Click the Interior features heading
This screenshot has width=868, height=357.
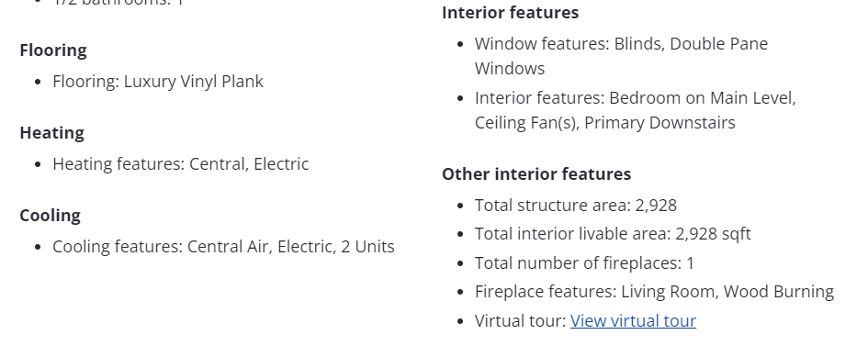510,13
